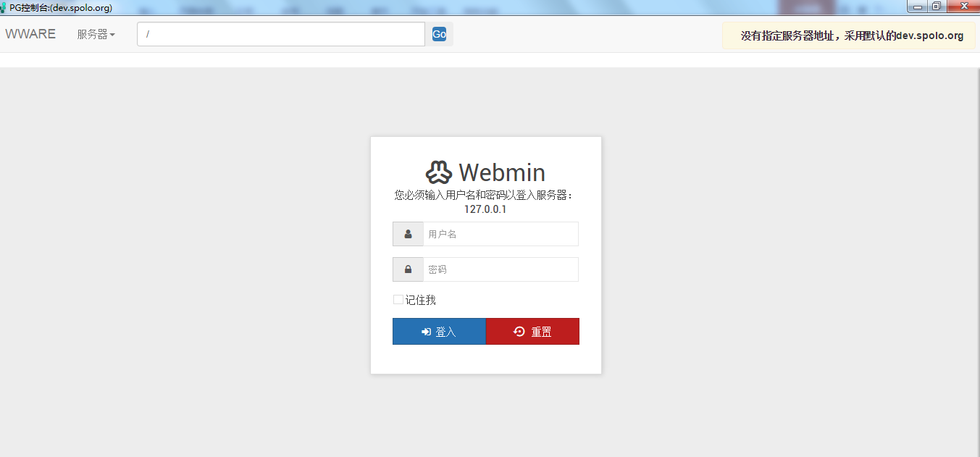Image resolution: width=980 pixels, height=457 pixels.
Task: Focus the 用户名 username input field
Action: [x=501, y=234]
